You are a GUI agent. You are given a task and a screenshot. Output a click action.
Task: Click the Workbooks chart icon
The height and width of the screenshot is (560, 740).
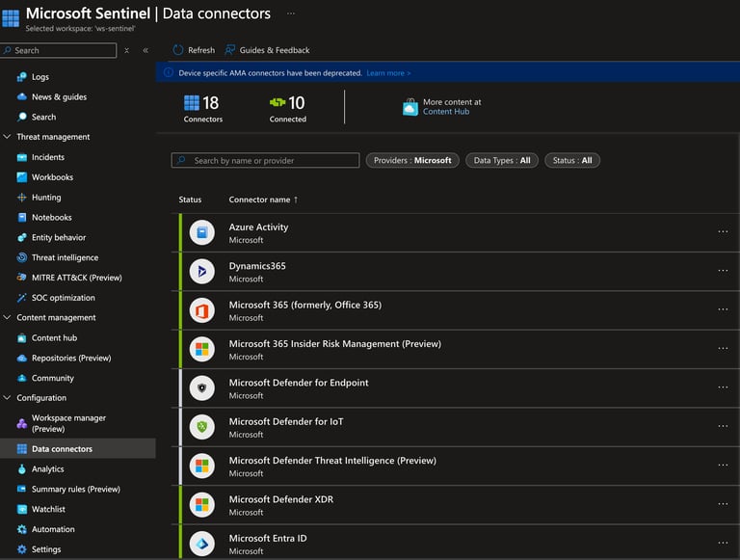tap(22, 177)
